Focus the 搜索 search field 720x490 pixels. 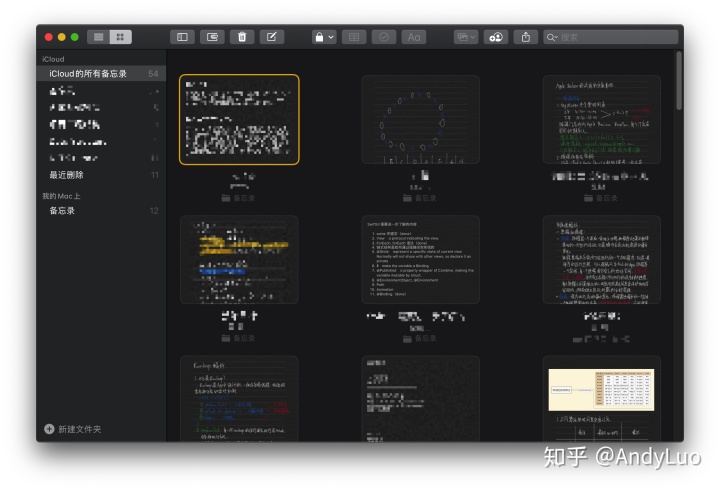[x=611, y=37]
